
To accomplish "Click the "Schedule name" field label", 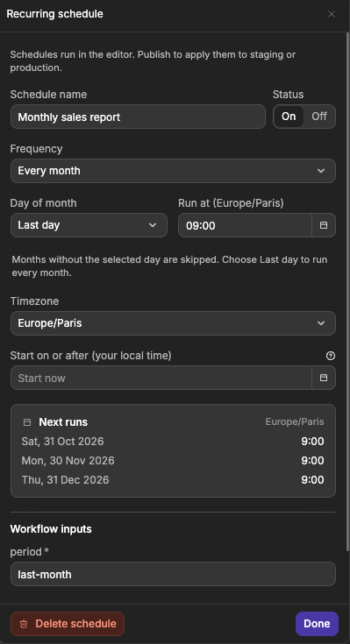I will coord(48,95).
